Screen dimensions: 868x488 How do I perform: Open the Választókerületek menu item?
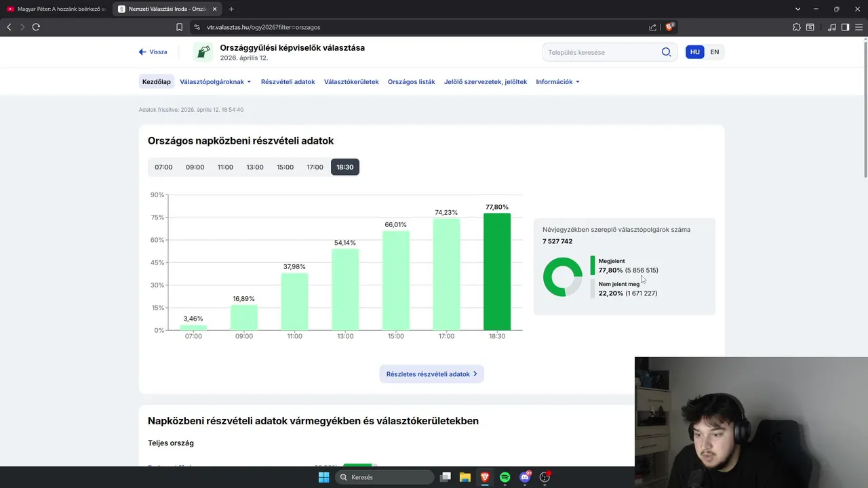click(351, 82)
